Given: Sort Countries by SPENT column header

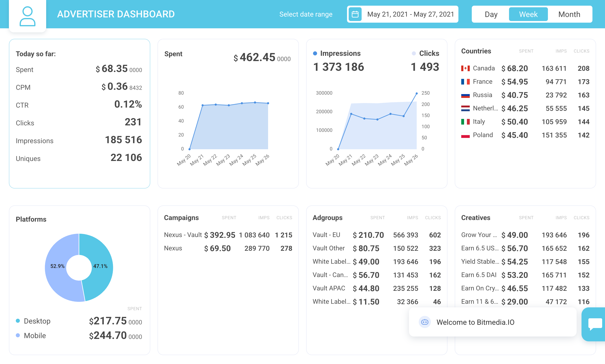Looking at the screenshot, I should pyautogui.click(x=526, y=51).
